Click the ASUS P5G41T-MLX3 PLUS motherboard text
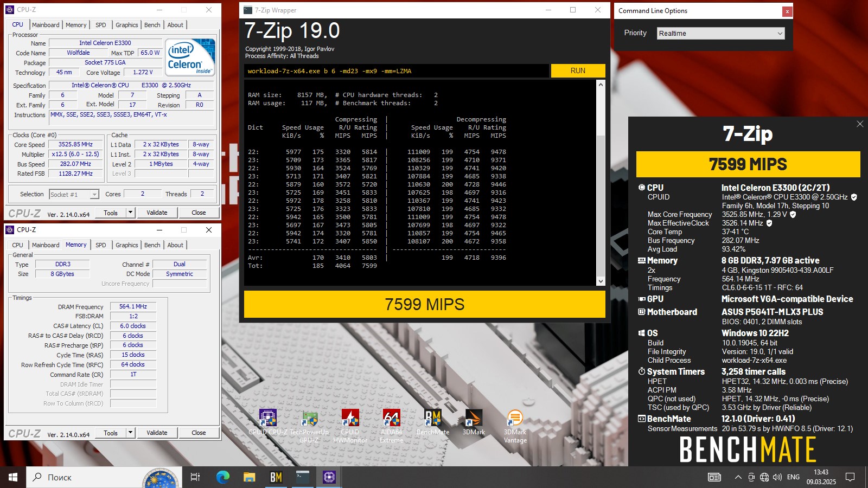The height and width of the screenshot is (488, 868). click(x=772, y=312)
